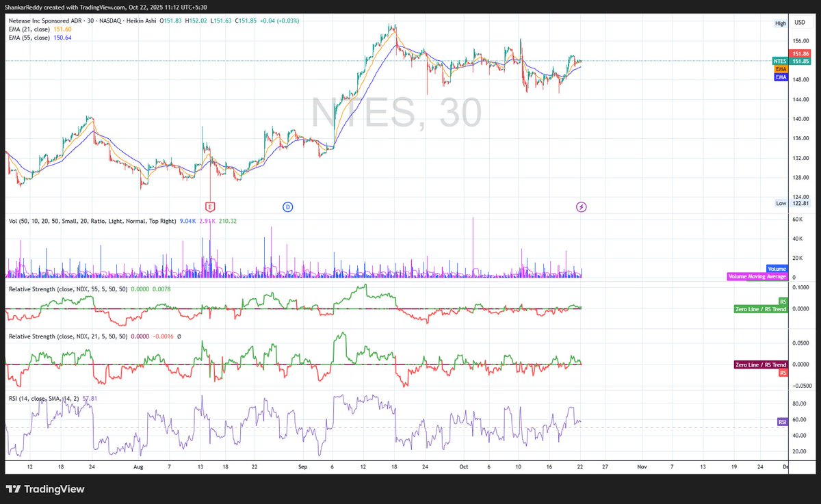The width and height of the screenshot is (821, 504).
Task: Click the Sep label on time axis
Action: click(x=302, y=467)
